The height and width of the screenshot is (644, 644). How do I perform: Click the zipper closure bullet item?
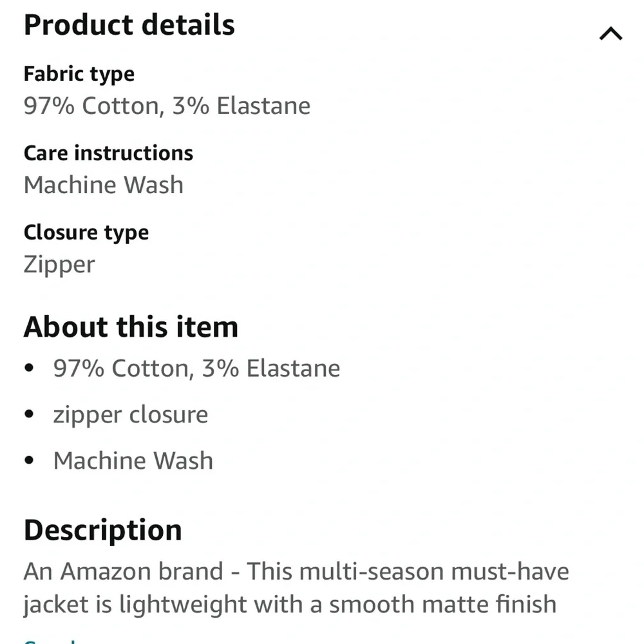[131, 415]
